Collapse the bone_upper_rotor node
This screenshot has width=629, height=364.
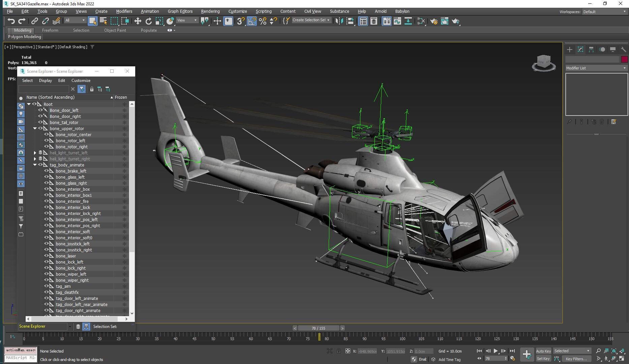click(35, 128)
